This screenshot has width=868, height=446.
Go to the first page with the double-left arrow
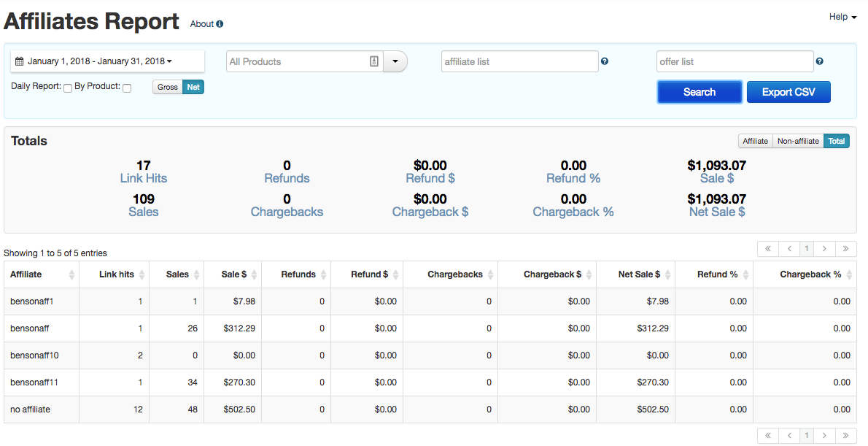tap(768, 248)
